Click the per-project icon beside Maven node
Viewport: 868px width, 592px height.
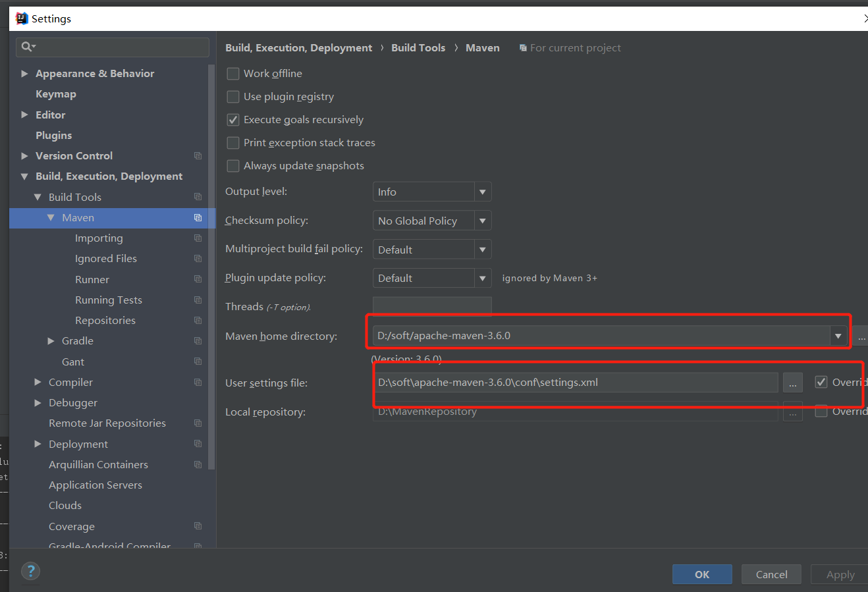click(198, 217)
